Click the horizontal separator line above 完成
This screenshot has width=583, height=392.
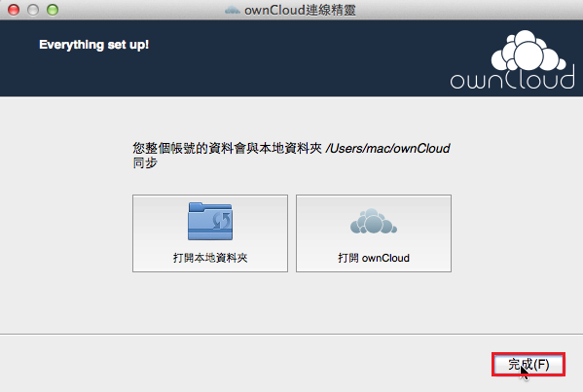pyautogui.click(x=292, y=334)
